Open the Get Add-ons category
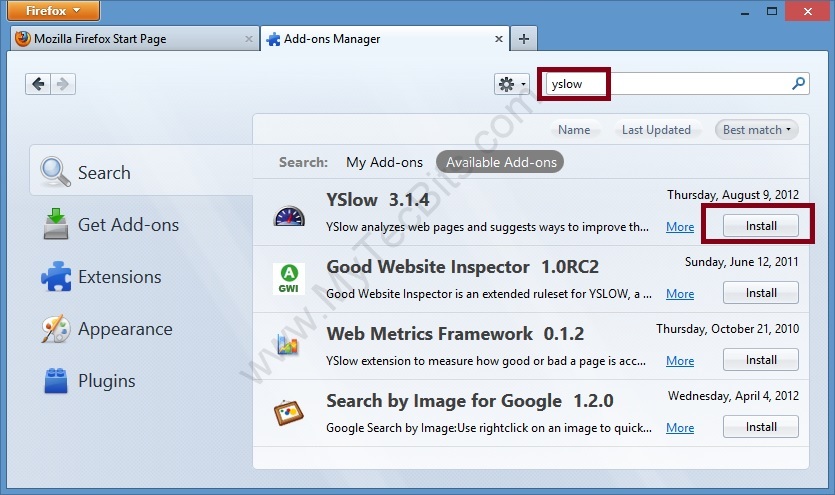 (141, 225)
